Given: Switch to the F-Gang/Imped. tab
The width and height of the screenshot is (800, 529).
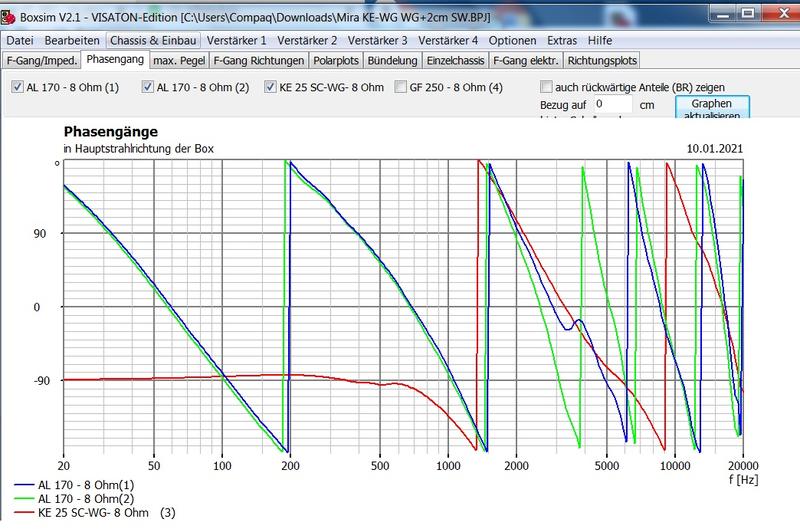Looking at the screenshot, I should click(x=41, y=61).
